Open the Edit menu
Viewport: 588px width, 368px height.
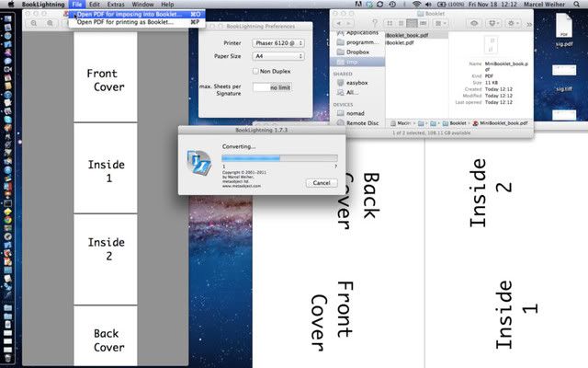click(94, 5)
